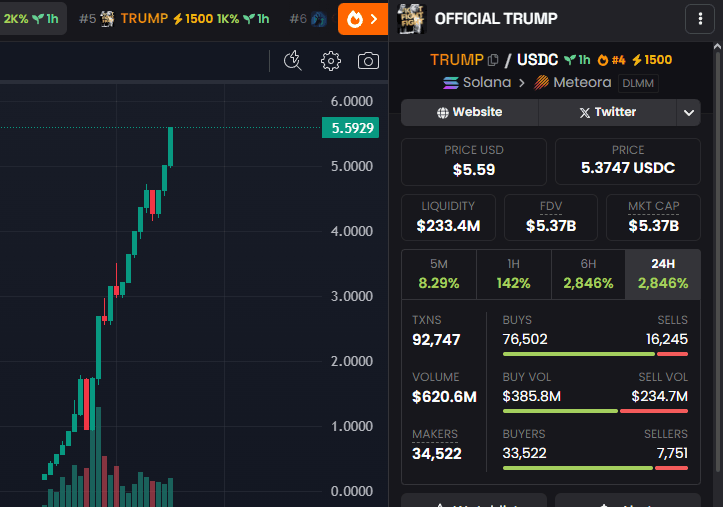
Task: Click the PRICE USD $5.59 box
Action: pos(474,162)
